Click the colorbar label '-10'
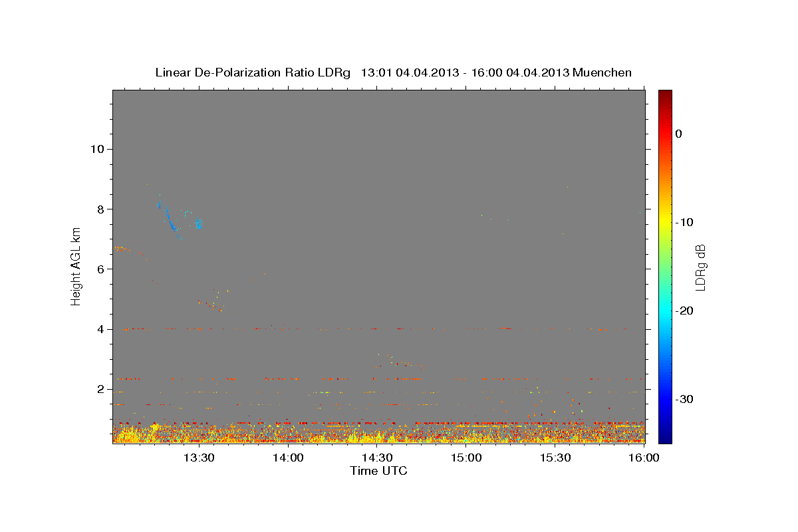Screen dimensions: 798x532 click(x=684, y=222)
